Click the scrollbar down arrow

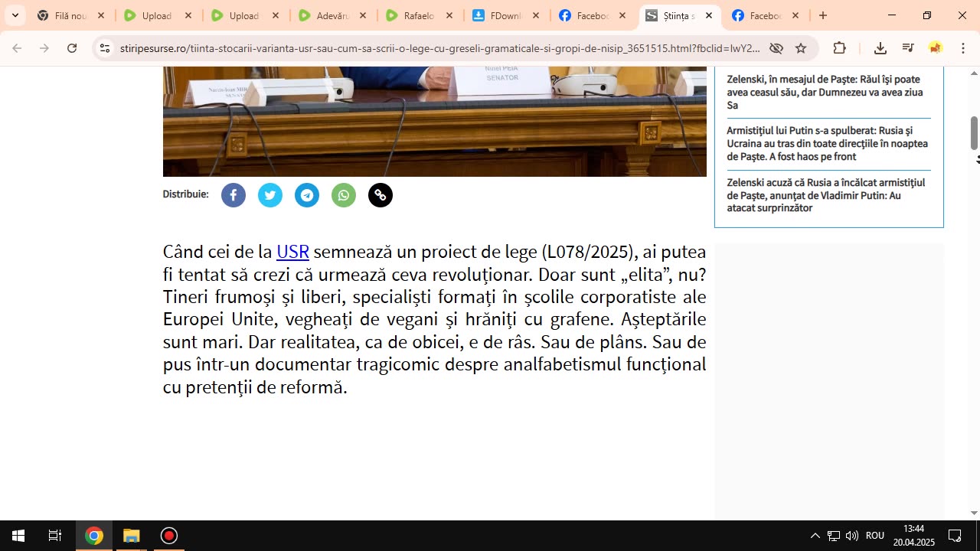[x=974, y=514]
